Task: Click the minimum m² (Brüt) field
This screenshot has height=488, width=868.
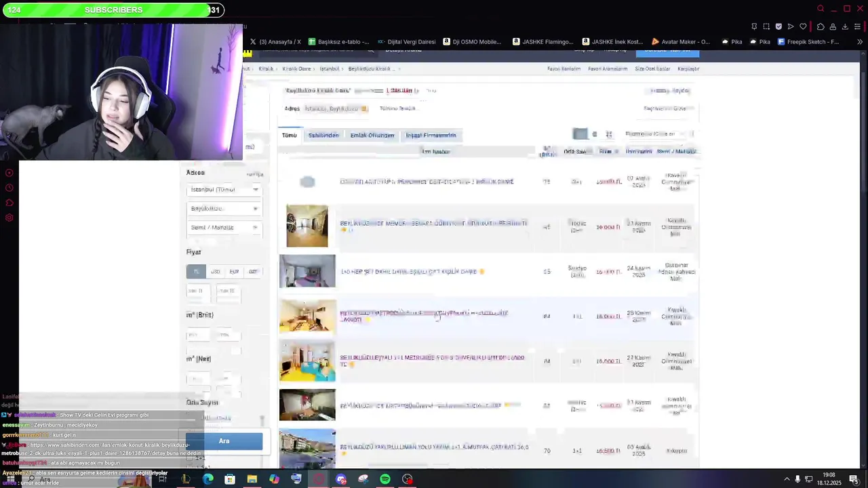Action: coord(198,335)
